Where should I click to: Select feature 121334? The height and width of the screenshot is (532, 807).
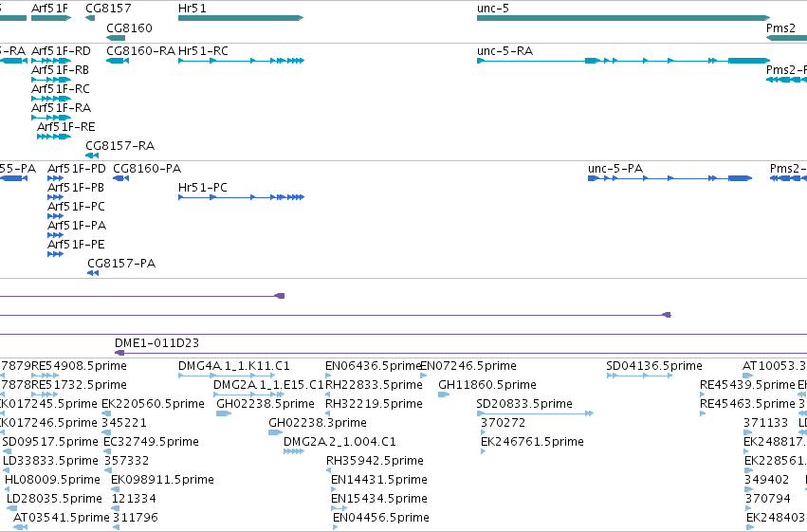134,499
